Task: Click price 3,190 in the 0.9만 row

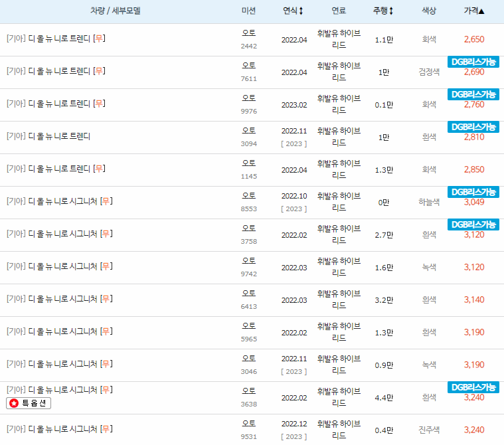Action: pyautogui.click(x=473, y=365)
